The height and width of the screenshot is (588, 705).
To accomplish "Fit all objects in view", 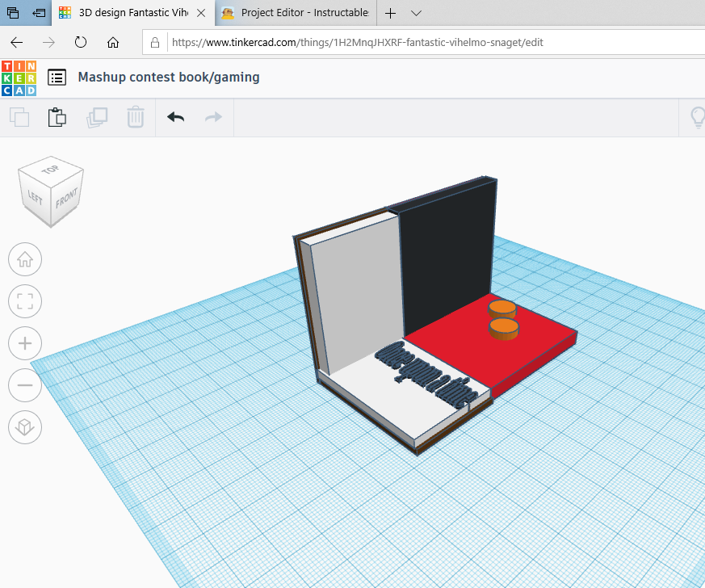I will click(x=24, y=301).
